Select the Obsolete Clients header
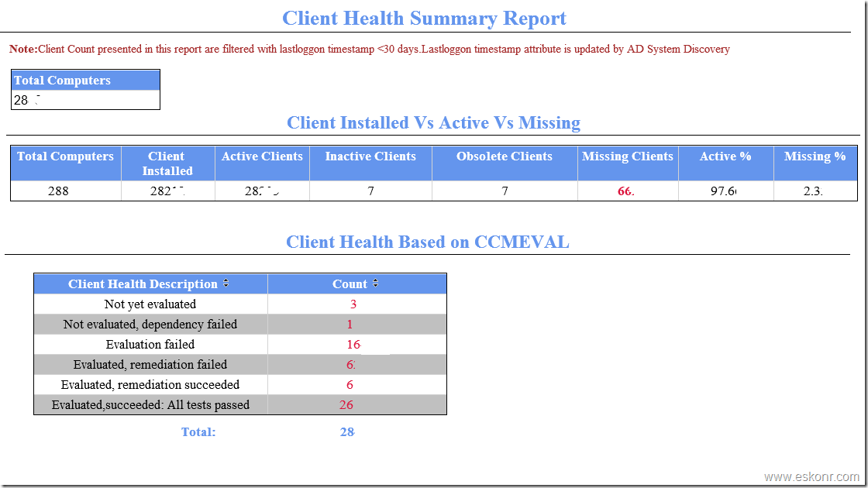The image size is (868, 488). tap(504, 156)
